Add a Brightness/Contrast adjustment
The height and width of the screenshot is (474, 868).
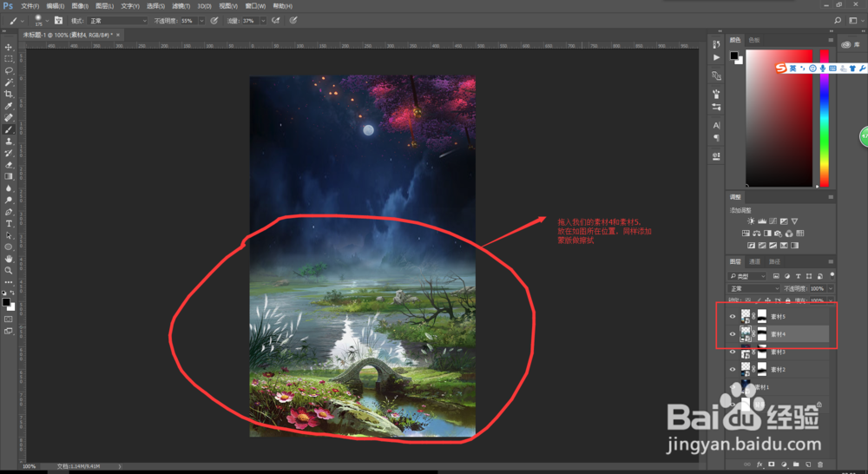[x=751, y=221]
